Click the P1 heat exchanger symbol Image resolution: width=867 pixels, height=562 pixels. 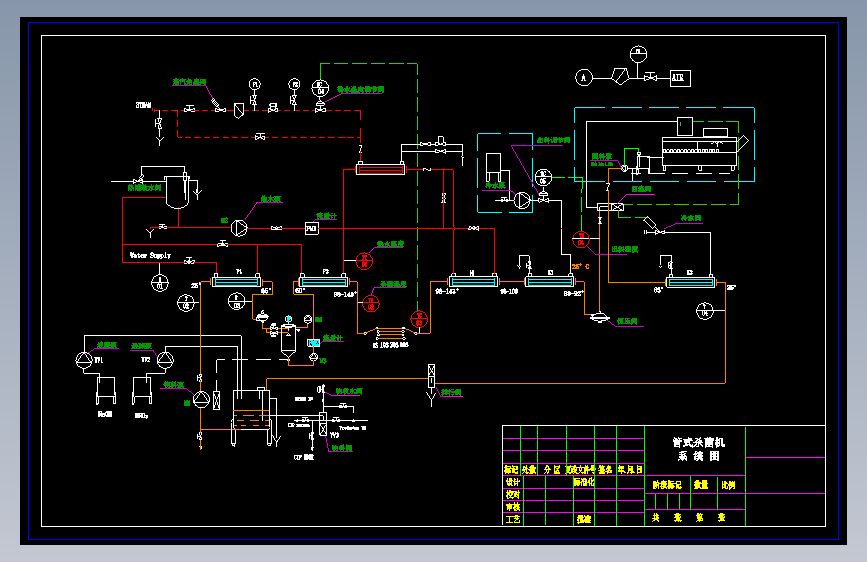(x=237, y=281)
